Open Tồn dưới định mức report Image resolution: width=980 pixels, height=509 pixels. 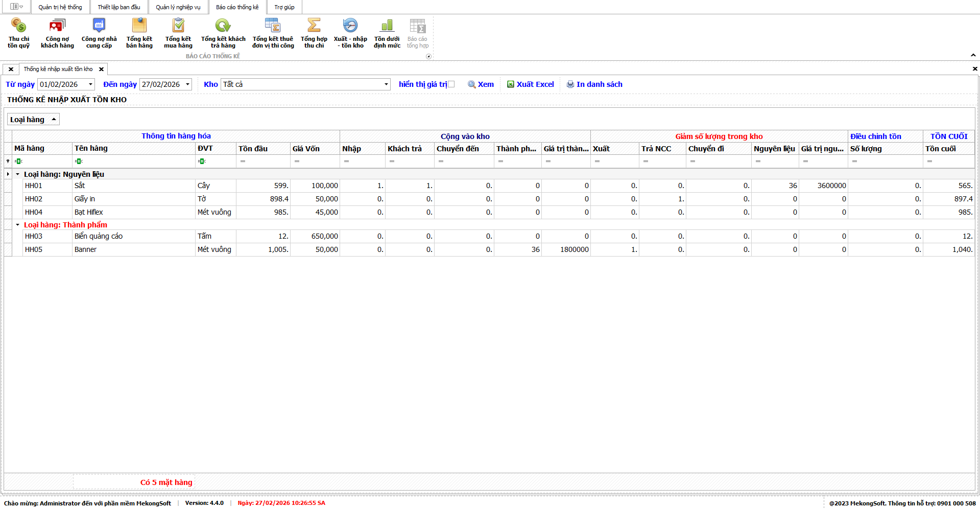point(387,33)
